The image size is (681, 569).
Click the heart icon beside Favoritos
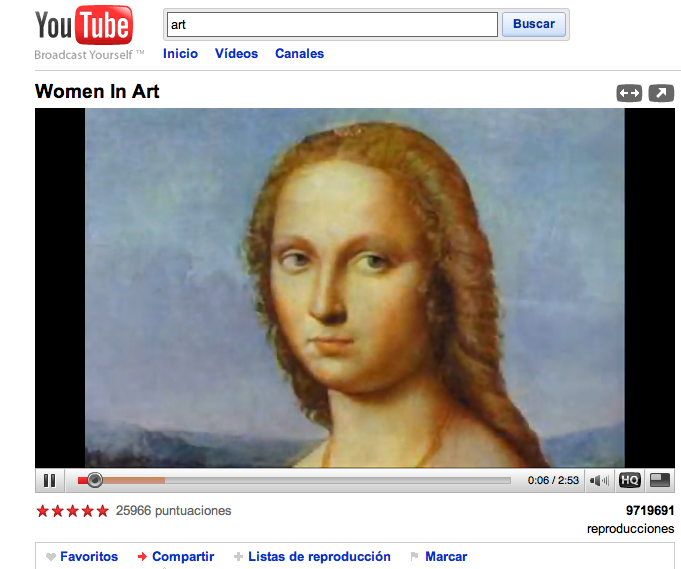[51, 557]
